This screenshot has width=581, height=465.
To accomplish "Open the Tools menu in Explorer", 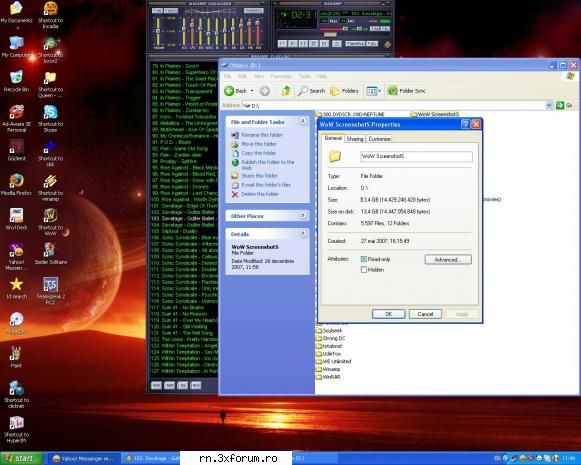I will tap(305, 76).
